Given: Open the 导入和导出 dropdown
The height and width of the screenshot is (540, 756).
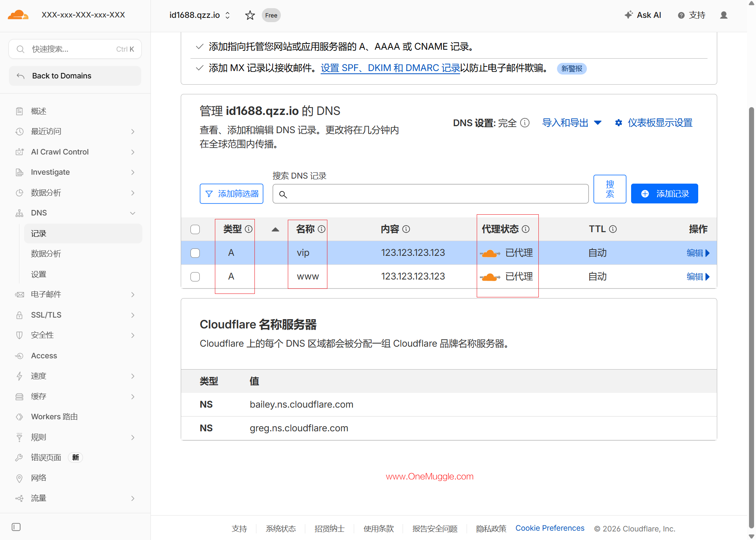Looking at the screenshot, I should point(572,123).
